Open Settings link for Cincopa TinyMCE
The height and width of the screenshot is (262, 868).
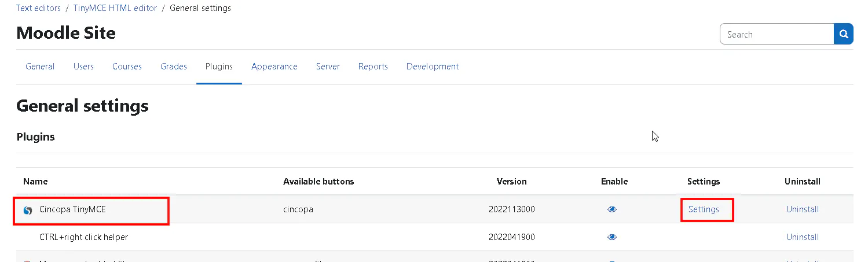coord(704,209)
